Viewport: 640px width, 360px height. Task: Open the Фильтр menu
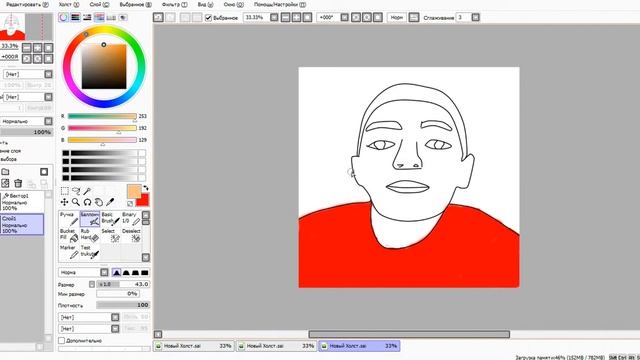pyautogui.click(x=174, y=4)
